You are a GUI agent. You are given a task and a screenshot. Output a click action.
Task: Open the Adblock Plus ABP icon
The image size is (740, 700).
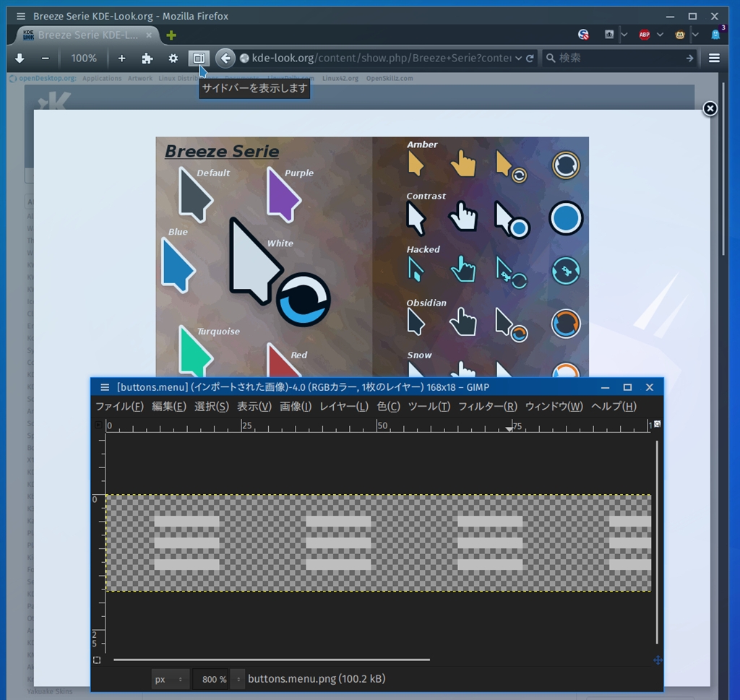tap(644, 35)
